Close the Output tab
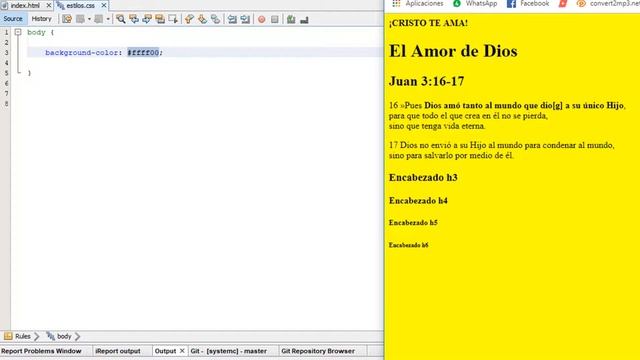Viewport: 640px width, 360px height. click(182, 351)
